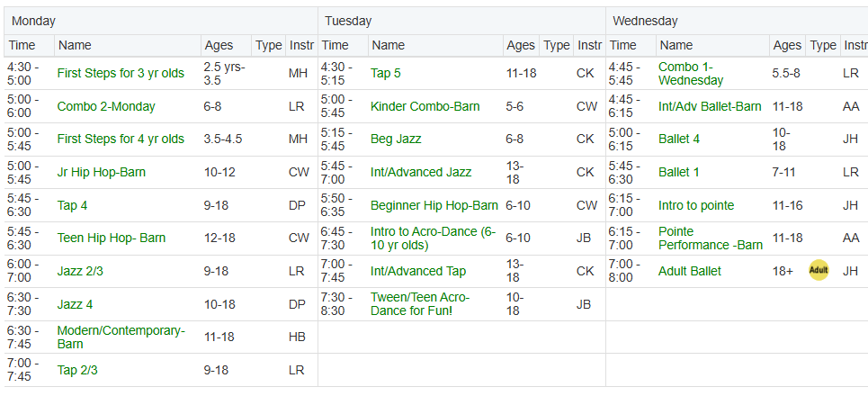
Task: Open Kinder Combo-Barn class
Action: pyautogui.click(x=425, y=106)
